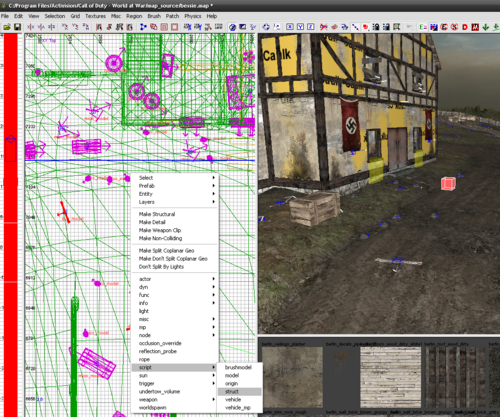
Task: Toggle the crossed-out S filter button
Action: pyautogui.click(x=454, y=27)
